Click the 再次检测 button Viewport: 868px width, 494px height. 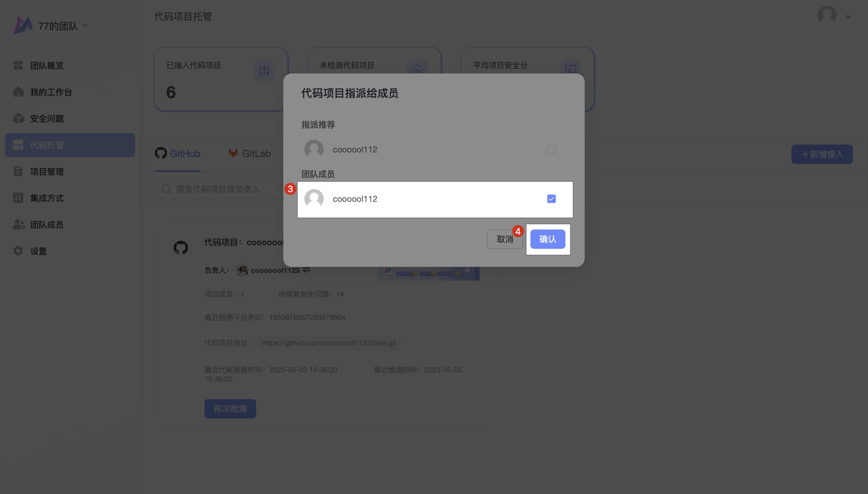click(x=230, y=408)
